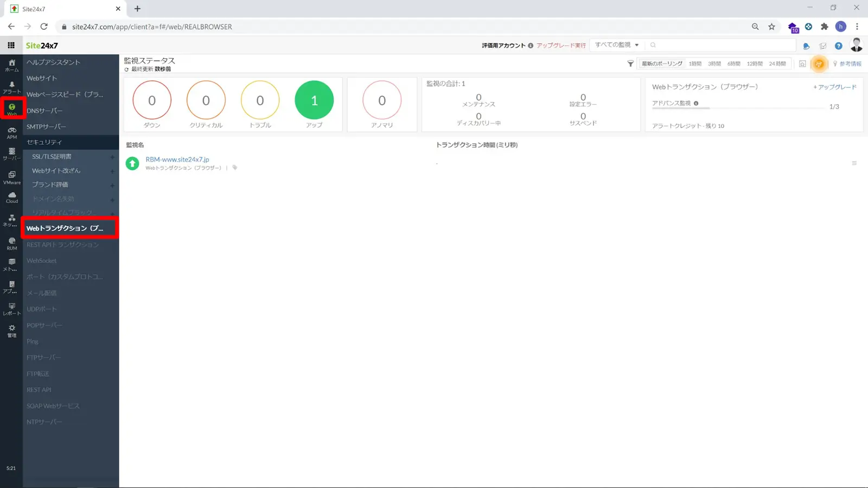Image resolution: width=868 pixels, height=488 pixels.
Task: Click the filter funnel icon
Action: pos(630,63)
